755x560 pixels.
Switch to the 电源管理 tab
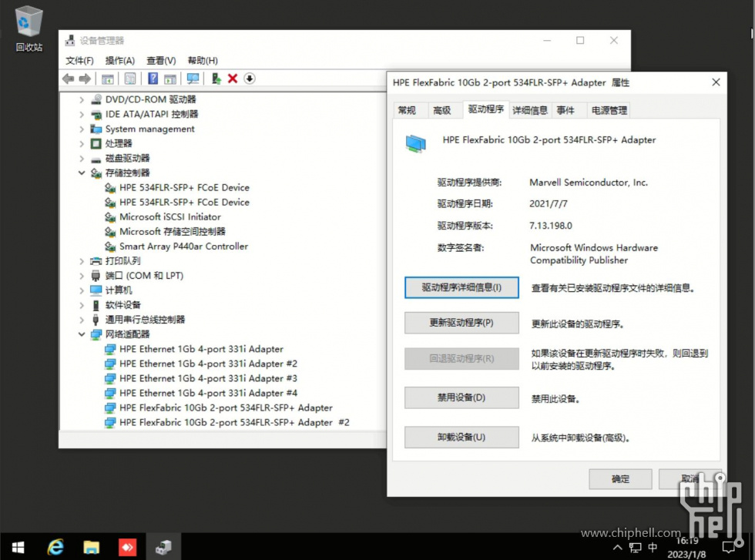[609, 111]
